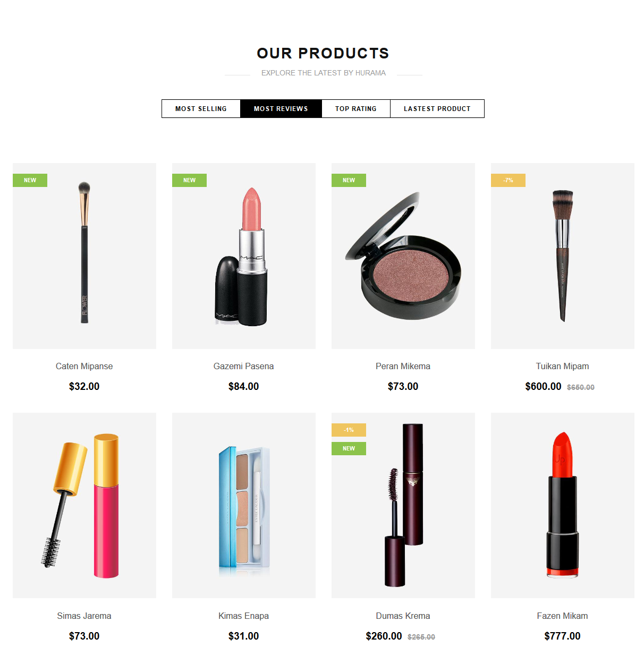Switch to the Most Selling tab
The image size is (644, 664).
pos(201,108)
